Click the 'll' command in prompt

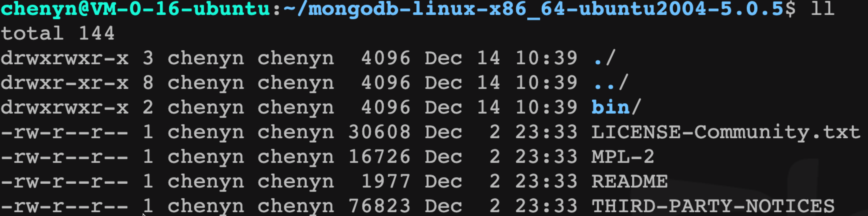[x=822, y=8]
